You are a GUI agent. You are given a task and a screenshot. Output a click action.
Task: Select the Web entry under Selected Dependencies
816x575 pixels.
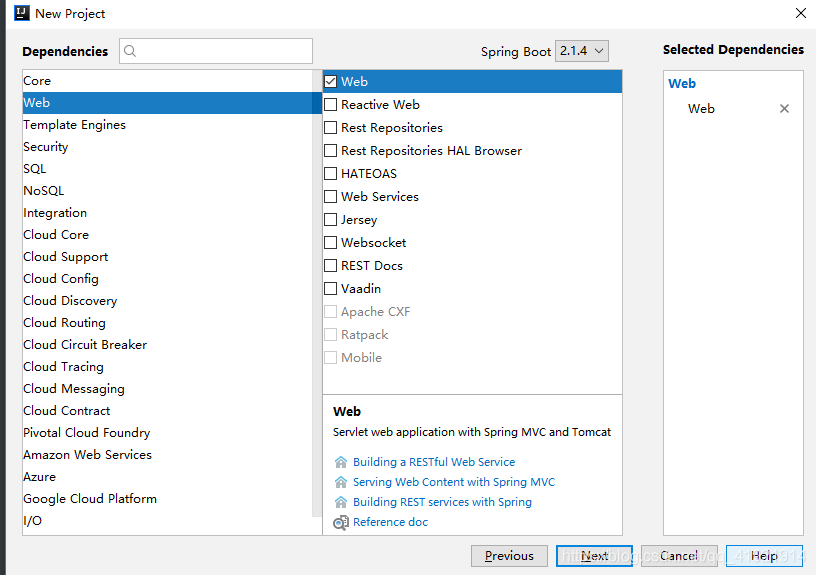(701, 109)
